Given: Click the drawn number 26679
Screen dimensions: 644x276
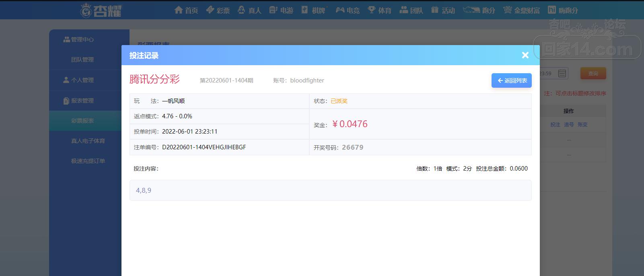Looking at the screenshot, I should point(353,147).
